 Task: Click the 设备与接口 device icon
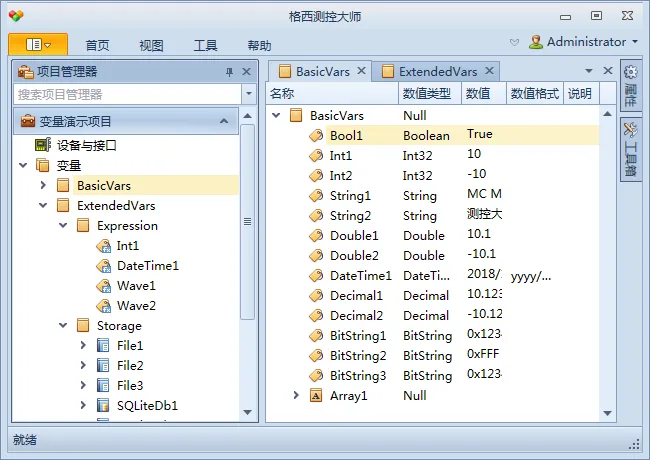point(43,145)
